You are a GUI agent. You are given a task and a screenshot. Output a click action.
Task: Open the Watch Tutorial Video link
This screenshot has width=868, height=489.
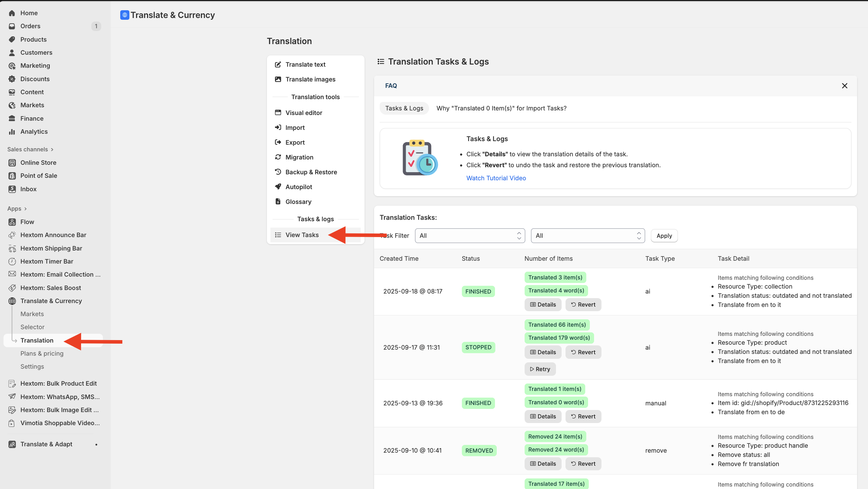pyautogui.click(x=496, y=178)
